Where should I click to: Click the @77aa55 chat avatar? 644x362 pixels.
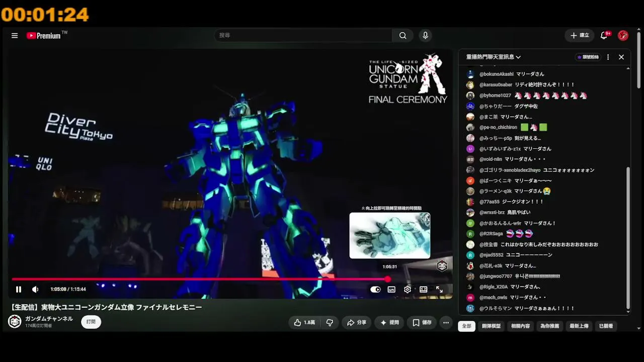click(470, 202)
